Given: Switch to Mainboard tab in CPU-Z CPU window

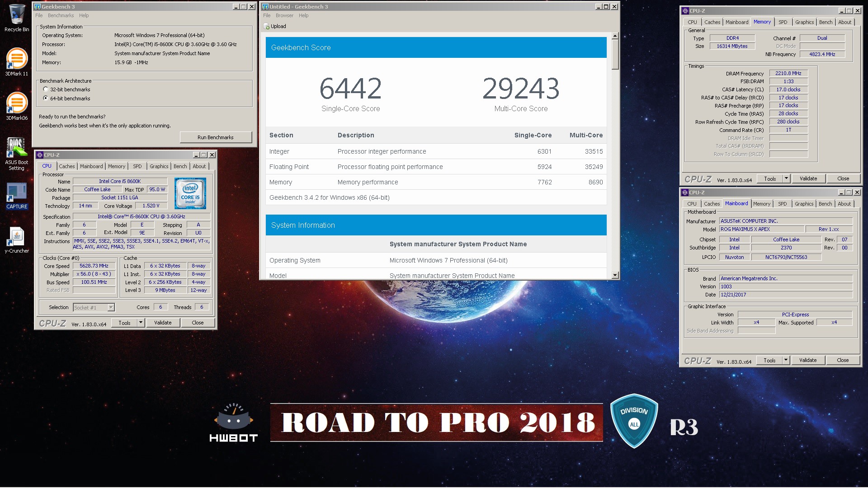Looking at the screenshot, I should (91, 166).
